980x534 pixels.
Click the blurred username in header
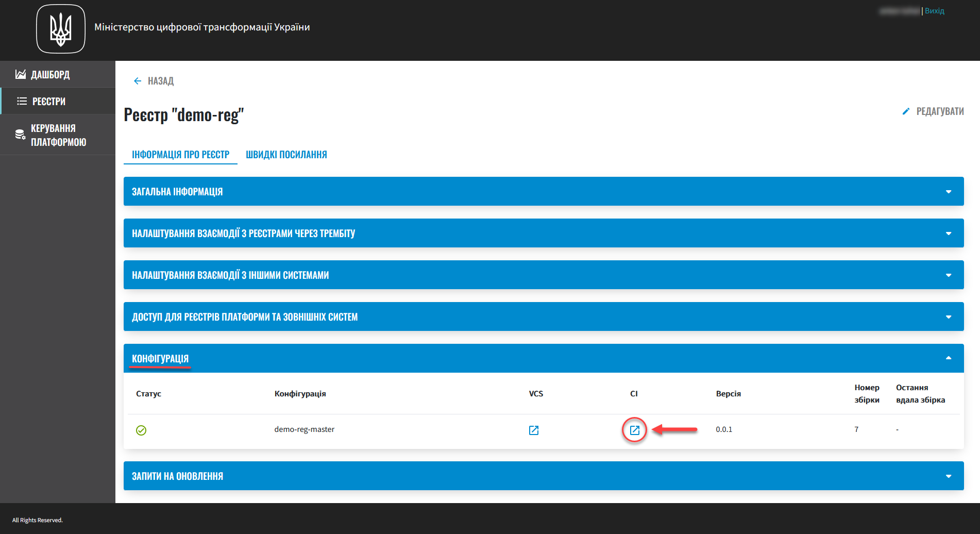point(900,11)
